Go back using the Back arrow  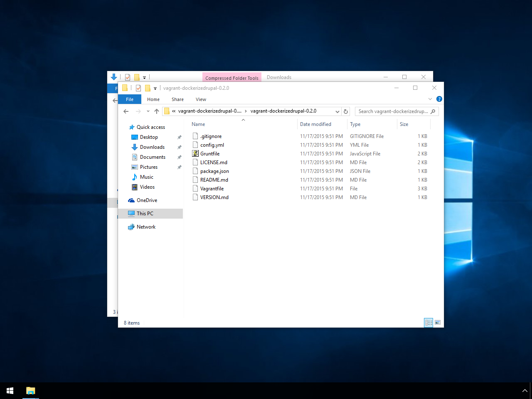(x=126, y=111)
